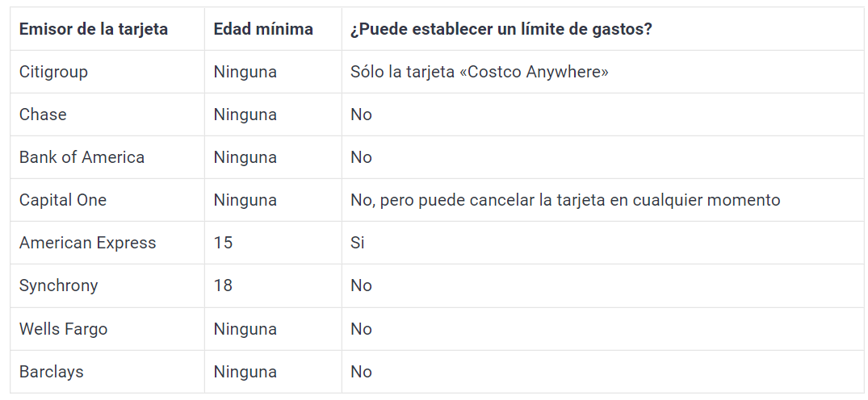Click the 'Emisor de la tarjeta' column header
Viewport: 868px width, 400px height.
click(94, 29)
